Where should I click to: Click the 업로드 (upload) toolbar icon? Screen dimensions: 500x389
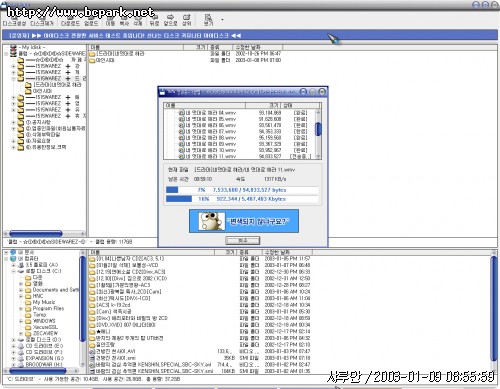(91, 20)
